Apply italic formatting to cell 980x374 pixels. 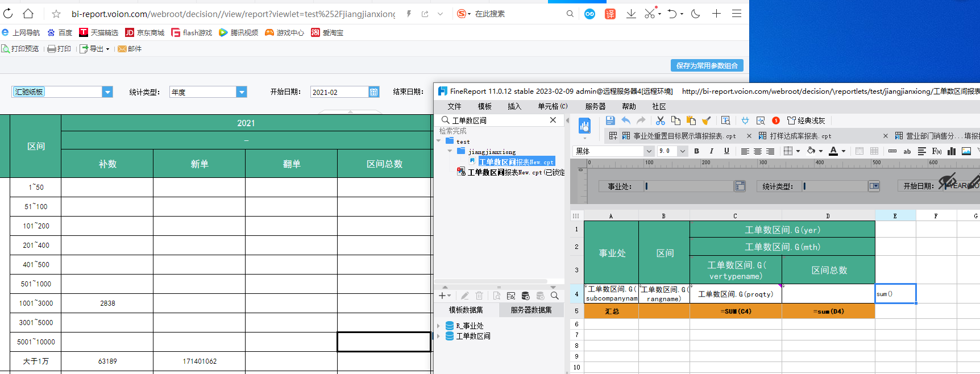click(x=711, y=151)
